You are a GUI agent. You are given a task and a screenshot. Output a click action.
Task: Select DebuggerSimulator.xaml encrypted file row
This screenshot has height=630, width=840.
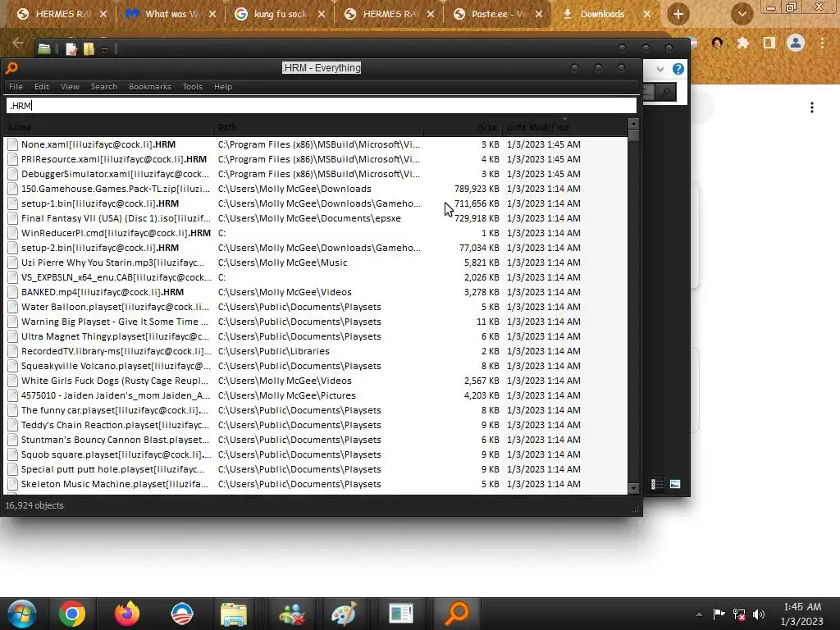click(x=316, y=174)
